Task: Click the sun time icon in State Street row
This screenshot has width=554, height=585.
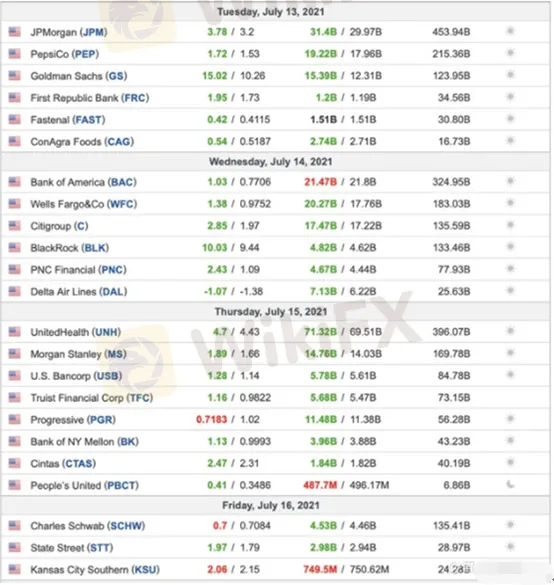Action: coord(510,547)
